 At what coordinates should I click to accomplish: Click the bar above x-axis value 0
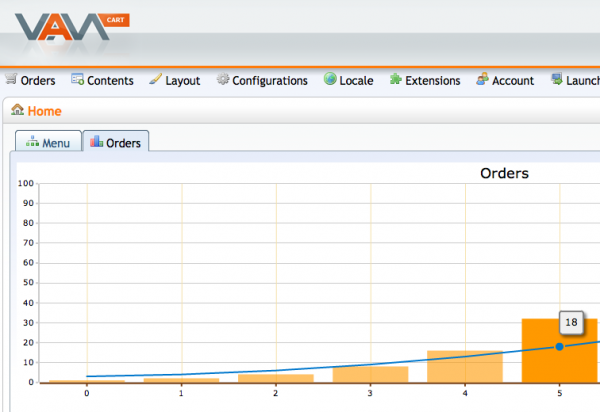[87, 381]
